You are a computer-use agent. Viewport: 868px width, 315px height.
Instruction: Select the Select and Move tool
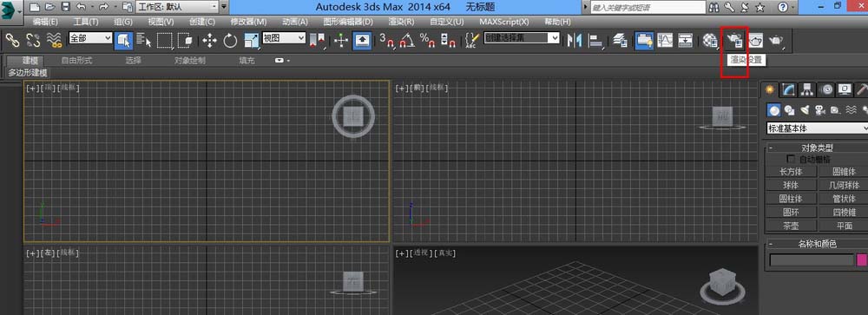point(209,40)
